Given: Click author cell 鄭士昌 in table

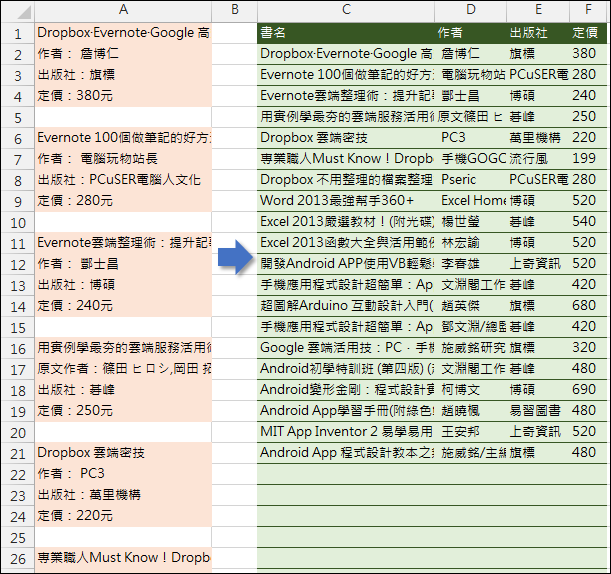Looking at the screenshot, I should point(471,95).
